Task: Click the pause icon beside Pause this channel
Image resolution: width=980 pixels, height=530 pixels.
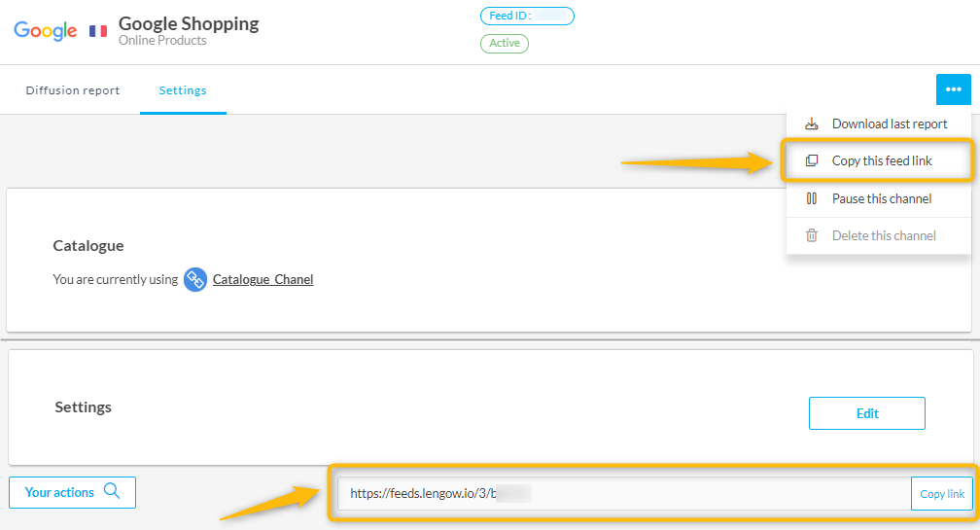Action: [x=812, y=198]
